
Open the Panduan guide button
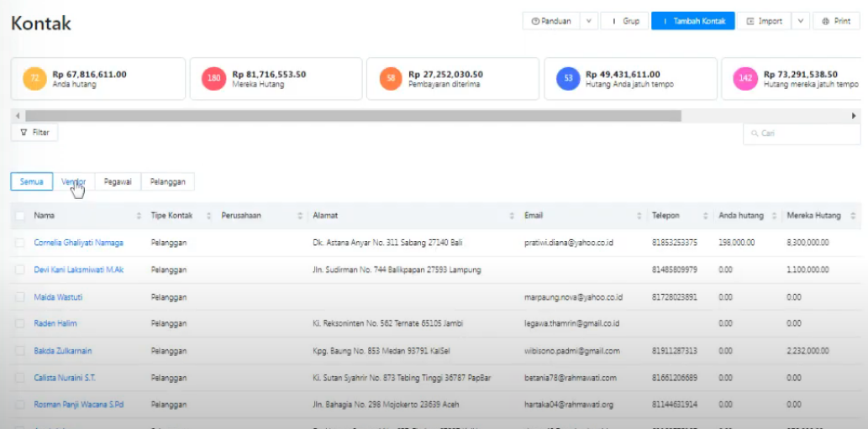coord(551,21)
